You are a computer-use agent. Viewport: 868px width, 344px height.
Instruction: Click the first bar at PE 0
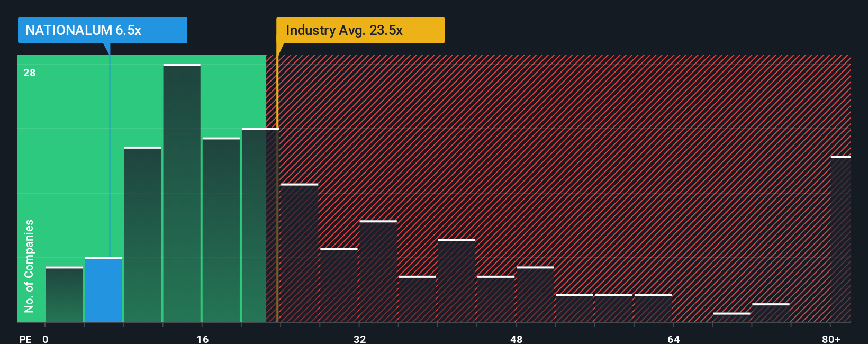(64, 295)
